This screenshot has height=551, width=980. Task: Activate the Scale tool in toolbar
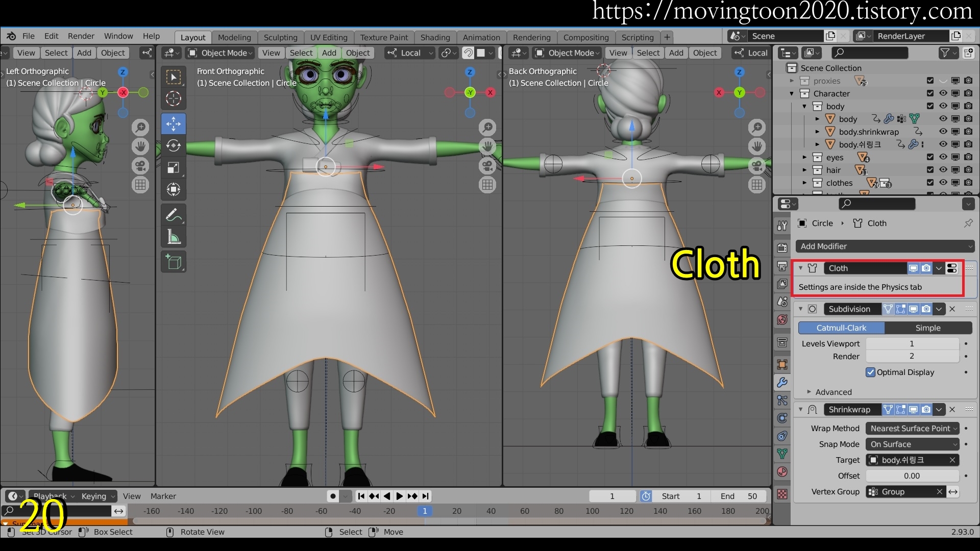click(174, 168)
